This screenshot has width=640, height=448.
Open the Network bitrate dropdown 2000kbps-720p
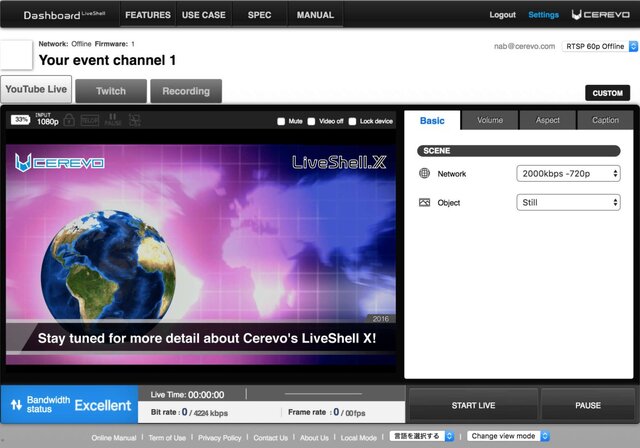568,173
